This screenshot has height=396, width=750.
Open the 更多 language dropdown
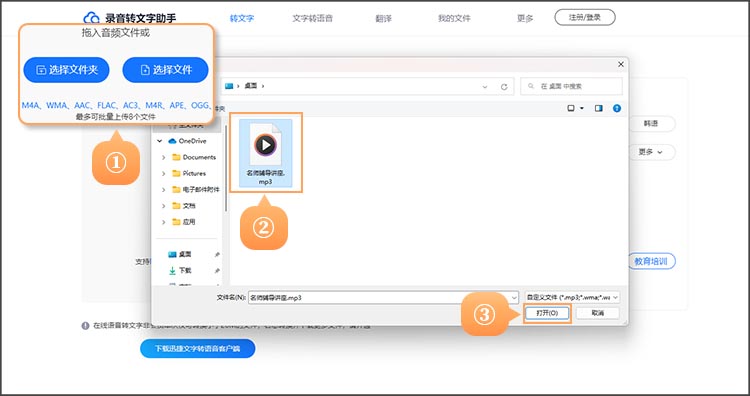(x=651, y=152)
